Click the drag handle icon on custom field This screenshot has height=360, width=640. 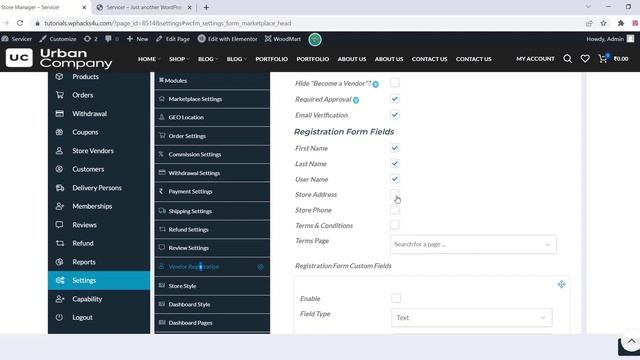pyautogui.click(x=562, y=284)
